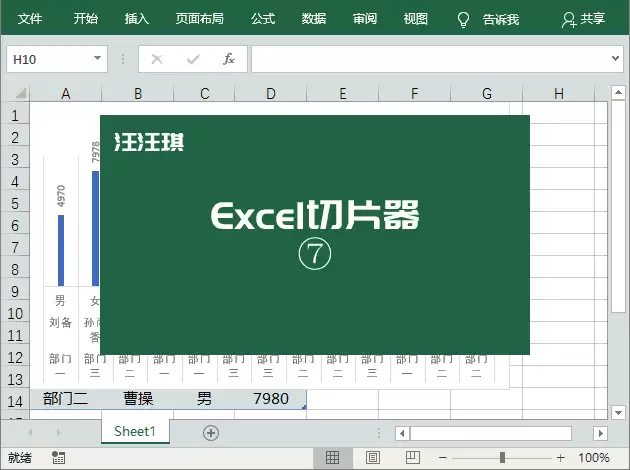Switch to Normal view icon

[x=332, y=457]
